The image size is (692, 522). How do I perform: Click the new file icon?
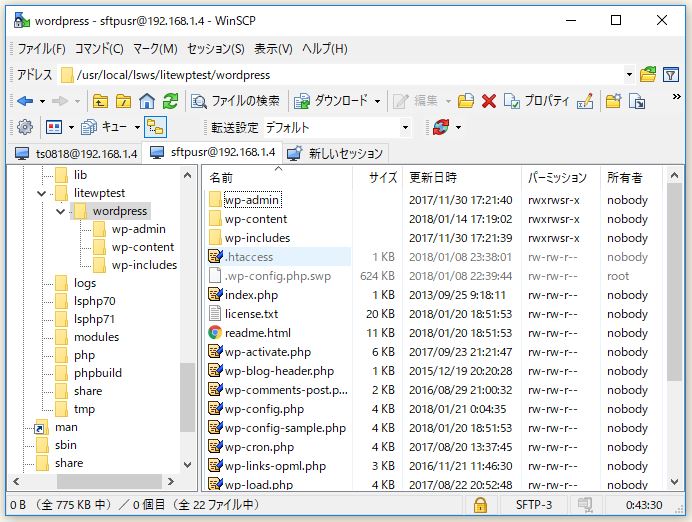coord(637,101)
